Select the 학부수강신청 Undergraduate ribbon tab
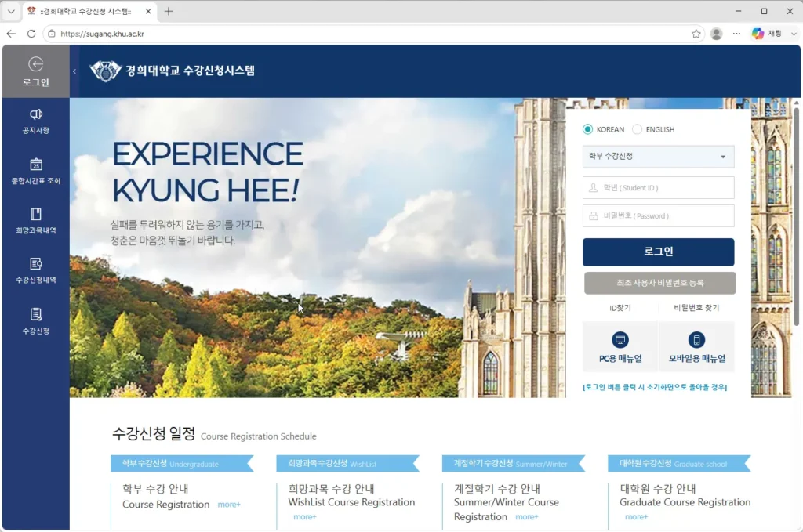Viewport: 803px width, 532px height. coord(182,464)
